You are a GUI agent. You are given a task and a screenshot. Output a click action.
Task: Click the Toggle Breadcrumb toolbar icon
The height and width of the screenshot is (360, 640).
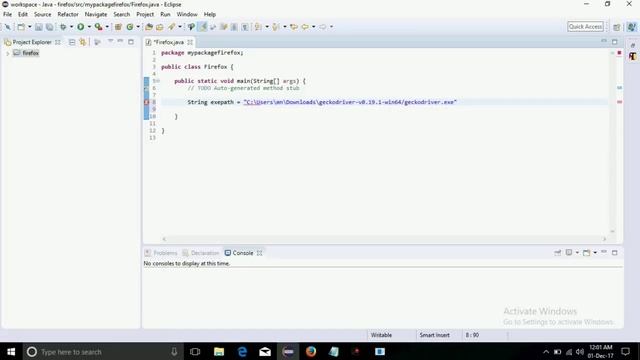[191, 27]
